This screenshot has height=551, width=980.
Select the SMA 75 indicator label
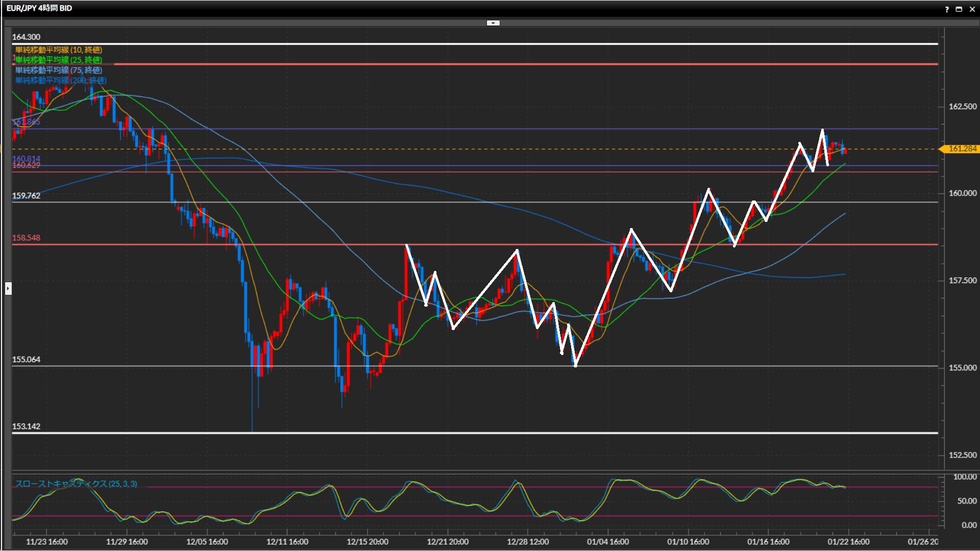click(x=58, y=70)
